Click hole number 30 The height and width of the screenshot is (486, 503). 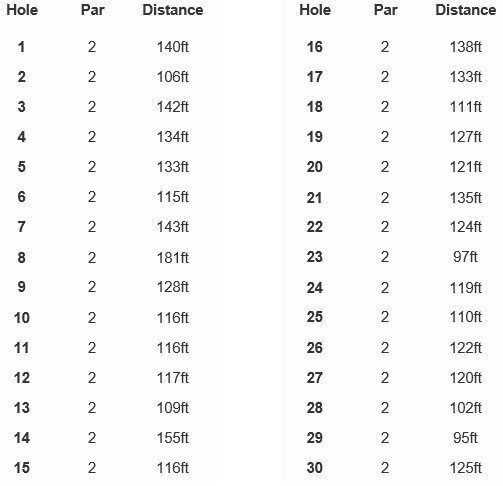point(314,468)
